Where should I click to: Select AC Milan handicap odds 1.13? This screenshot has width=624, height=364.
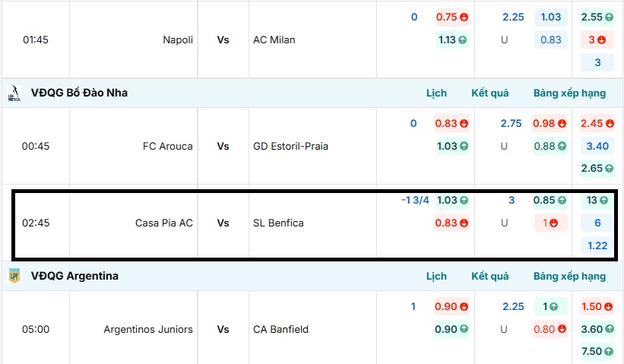pos(451,40)
